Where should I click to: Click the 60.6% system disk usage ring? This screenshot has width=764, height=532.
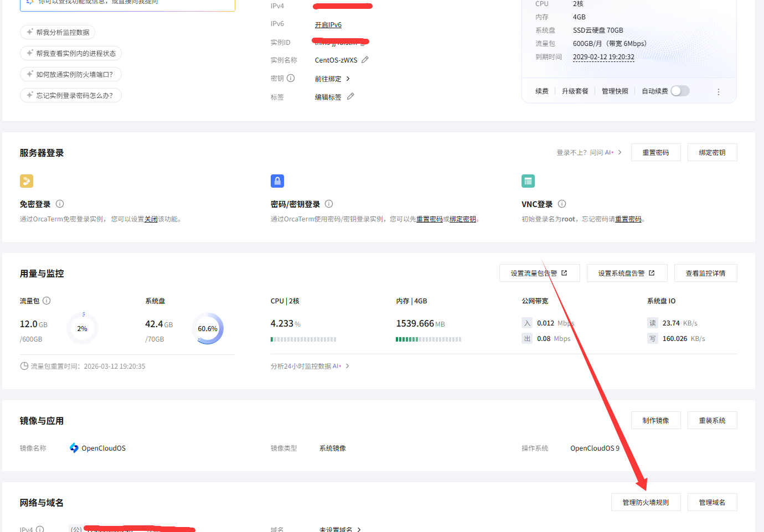(x=208, y=328)
